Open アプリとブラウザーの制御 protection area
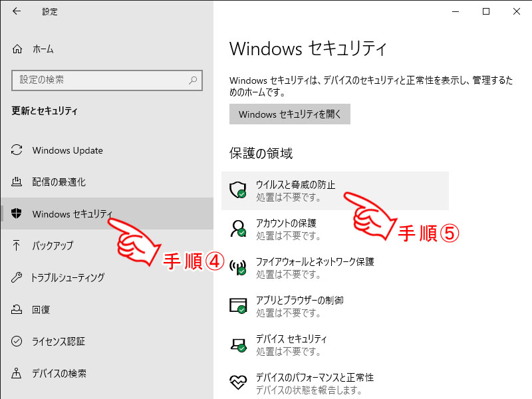Screen dimensions: 532x399 (x=335, y=306)
